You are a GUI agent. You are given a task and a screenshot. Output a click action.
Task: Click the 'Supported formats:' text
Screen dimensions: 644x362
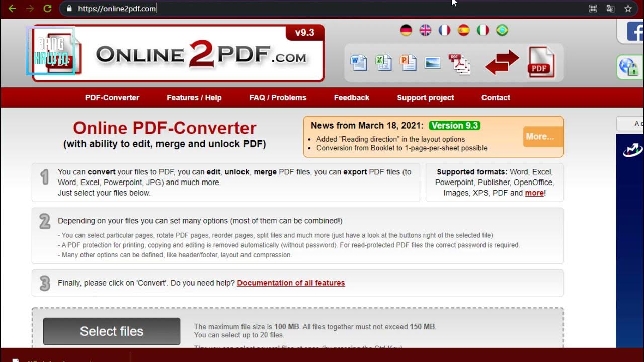coord(472,172)
